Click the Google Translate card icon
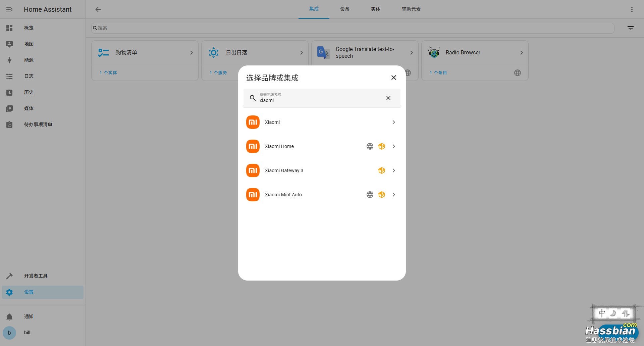 (x=324, y=53)
